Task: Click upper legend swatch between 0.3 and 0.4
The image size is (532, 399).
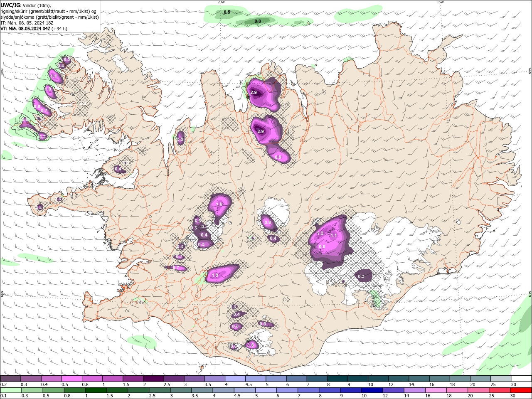Action: click(x=31, y=379)
